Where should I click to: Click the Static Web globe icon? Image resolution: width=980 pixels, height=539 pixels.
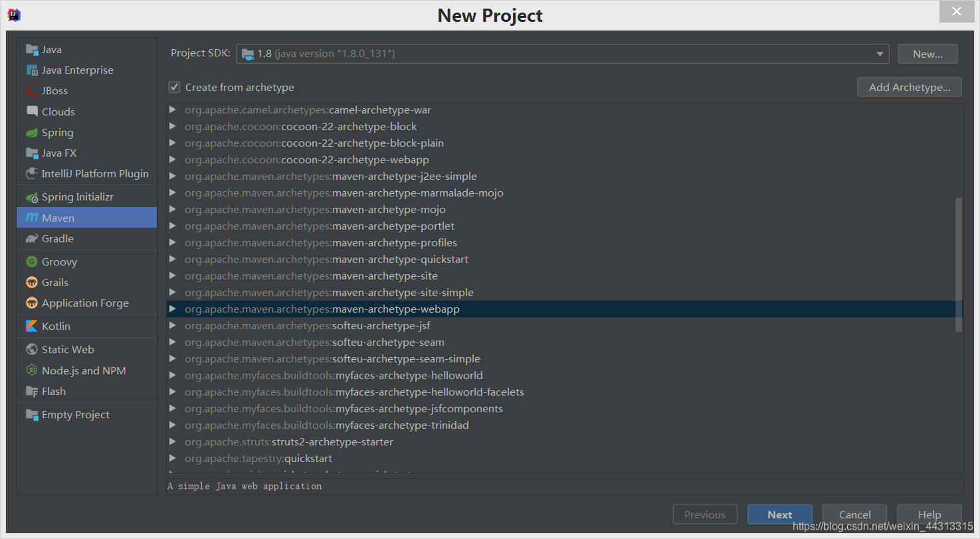32,349
